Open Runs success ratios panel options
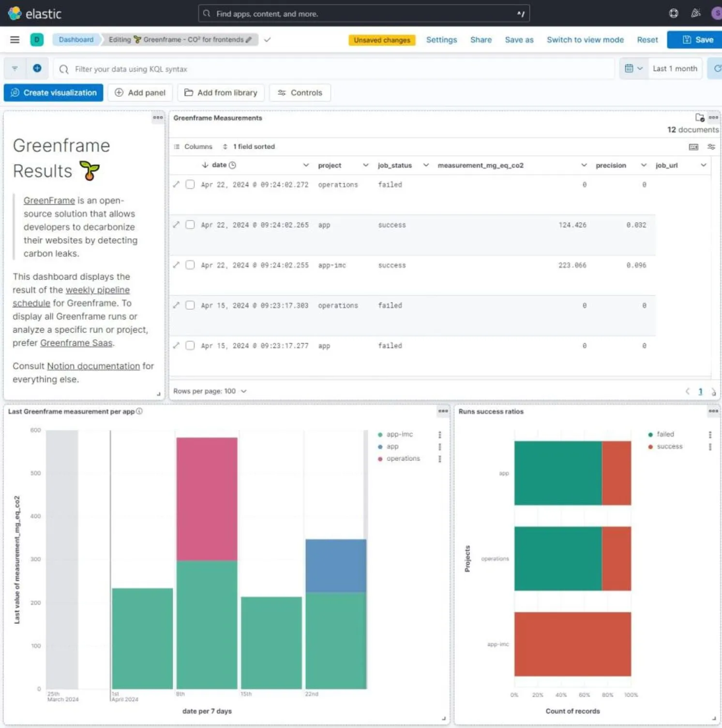The image size is (722, 728). pyautogui.click(x=713, y=411)
